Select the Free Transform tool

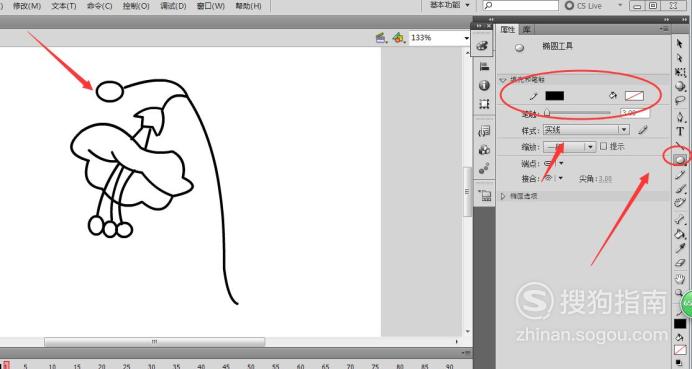(680, 72)
